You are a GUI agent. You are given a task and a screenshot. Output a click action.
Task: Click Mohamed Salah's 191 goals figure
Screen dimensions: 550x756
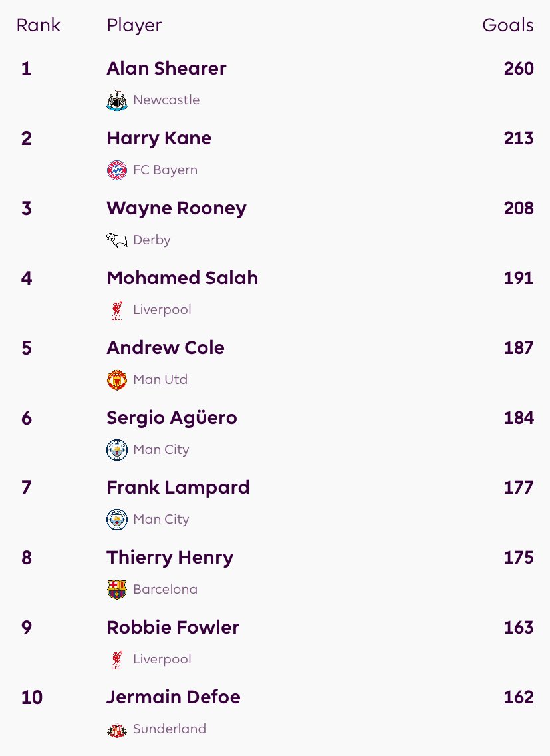click(x=519, y=278)
